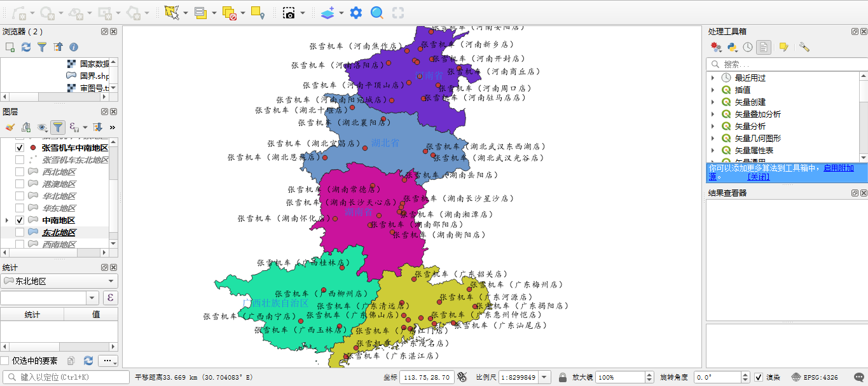
Task: Refresh the browser panel
Action: [x=26, y=47]
